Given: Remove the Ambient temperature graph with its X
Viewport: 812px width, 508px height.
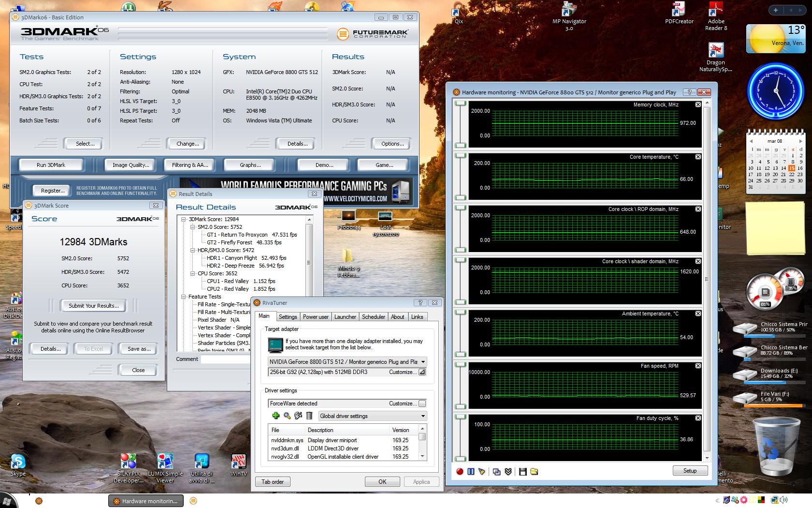Looking at the screenshot, I should tap(698, 314).
